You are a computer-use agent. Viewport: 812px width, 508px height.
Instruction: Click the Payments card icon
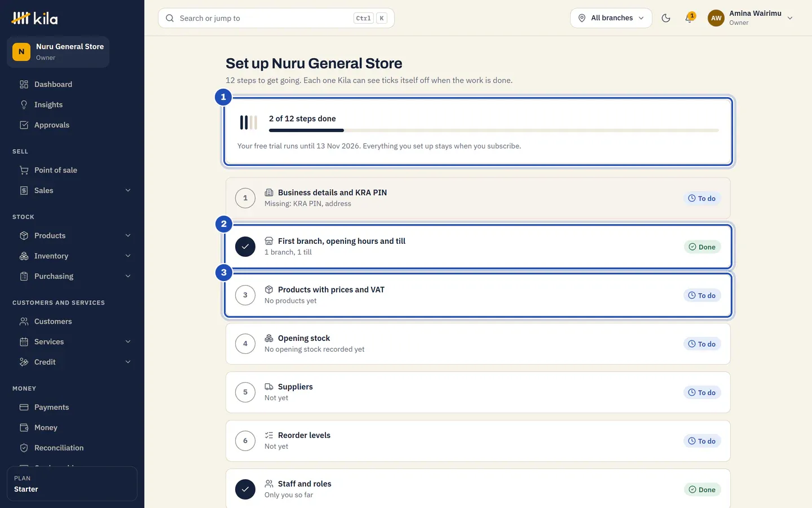click(24, 407)
